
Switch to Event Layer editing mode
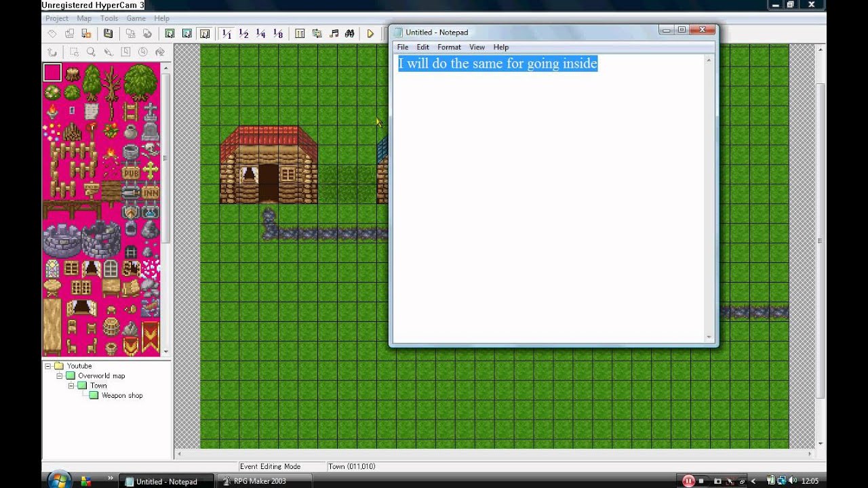pyautogui.click(x=204, y=33)
